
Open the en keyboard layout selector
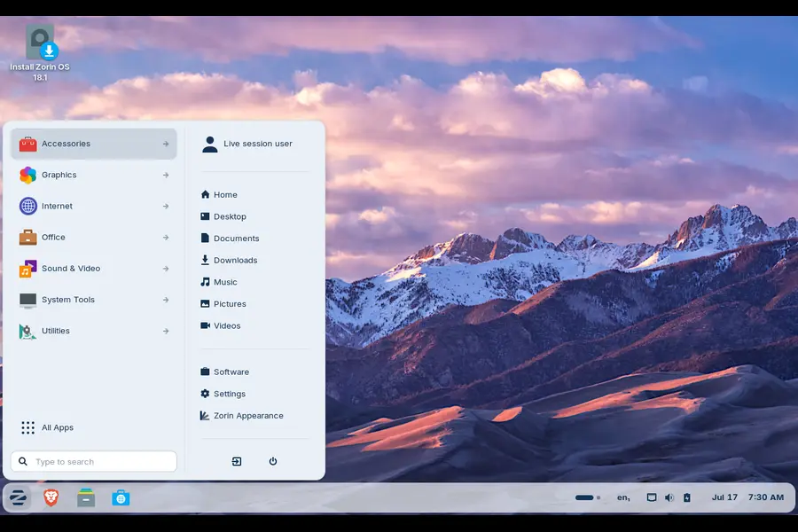click(x=623, y=497)
